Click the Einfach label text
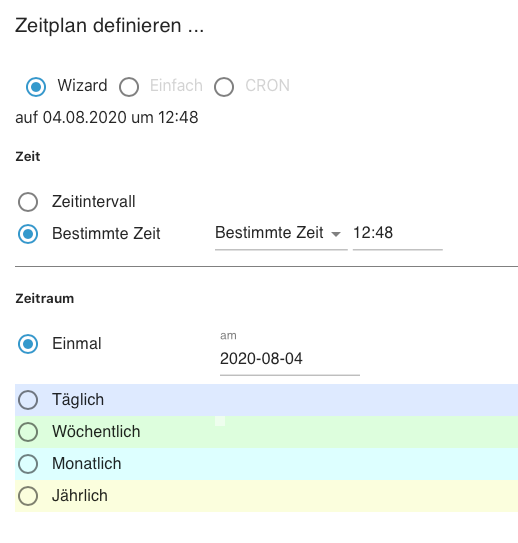The image size is (518, 543). pyautogui.click(x=176, y=86)
